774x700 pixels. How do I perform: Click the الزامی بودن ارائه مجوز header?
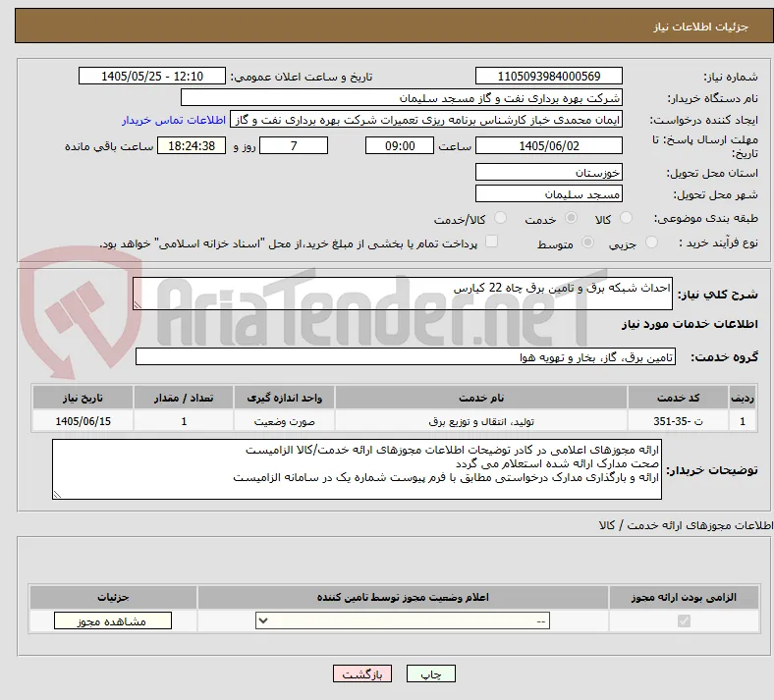[684, 597]
